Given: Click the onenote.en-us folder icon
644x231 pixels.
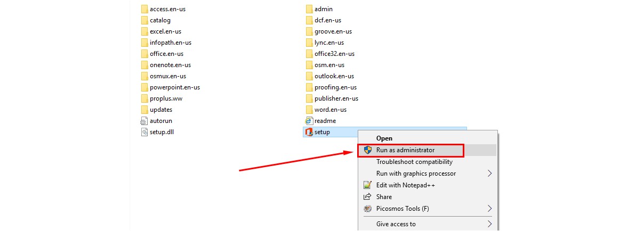Looking at the screenshot, I should [144, 65].
